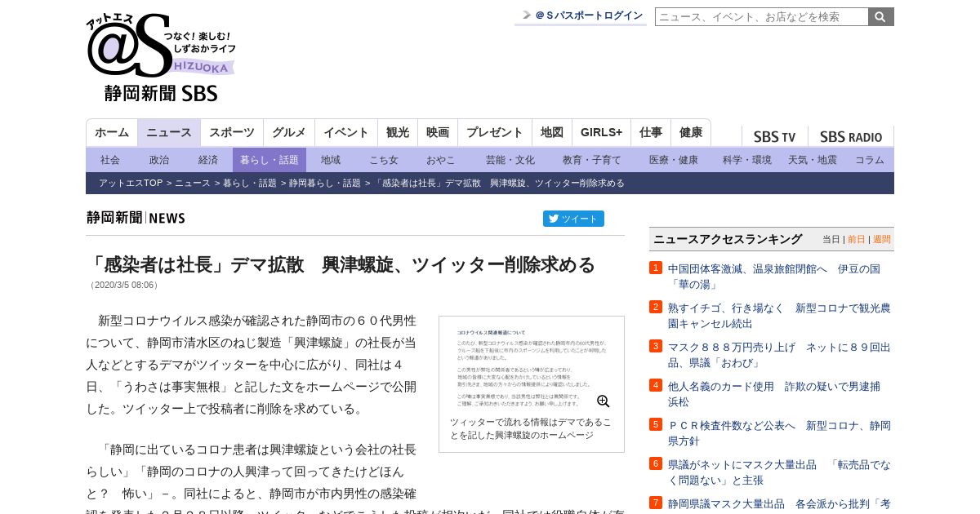Screen dimensions: 980x514
Task: Select the 科学・環境 category
Action: 747,160
